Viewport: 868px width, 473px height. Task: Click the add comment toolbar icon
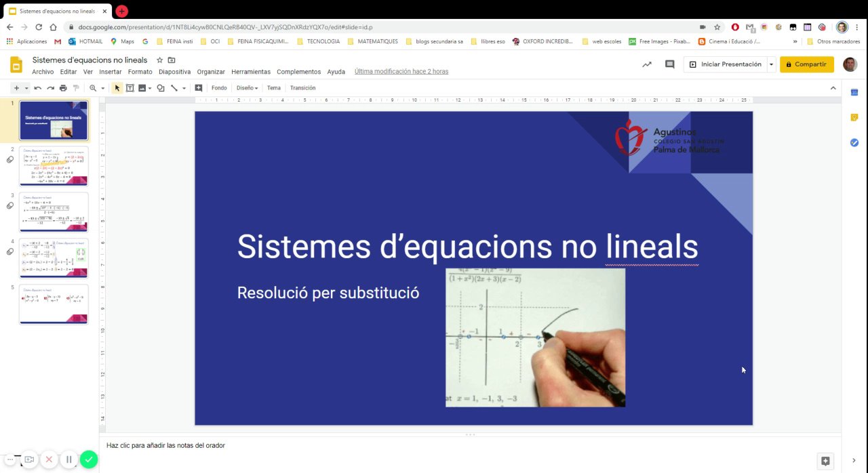click(x=199, y=88)
